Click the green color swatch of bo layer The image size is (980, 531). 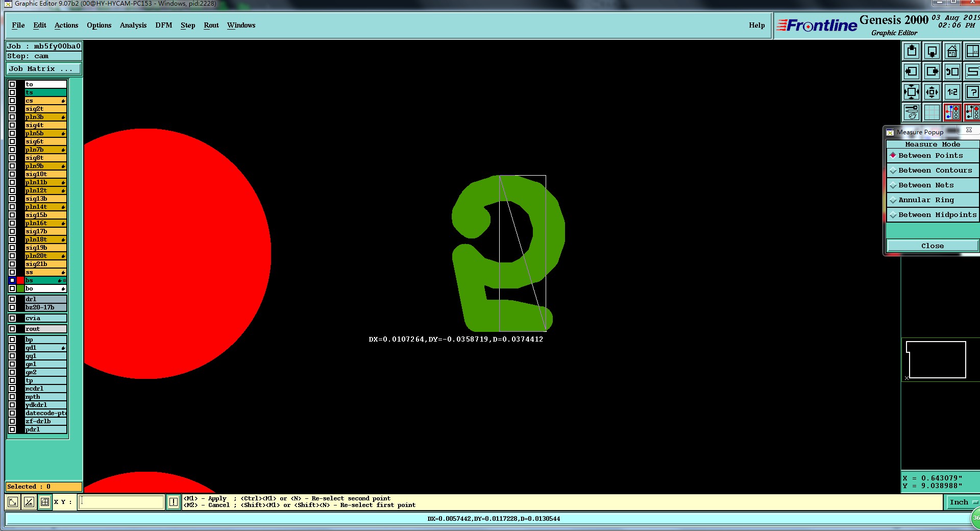tap(20, 288)
